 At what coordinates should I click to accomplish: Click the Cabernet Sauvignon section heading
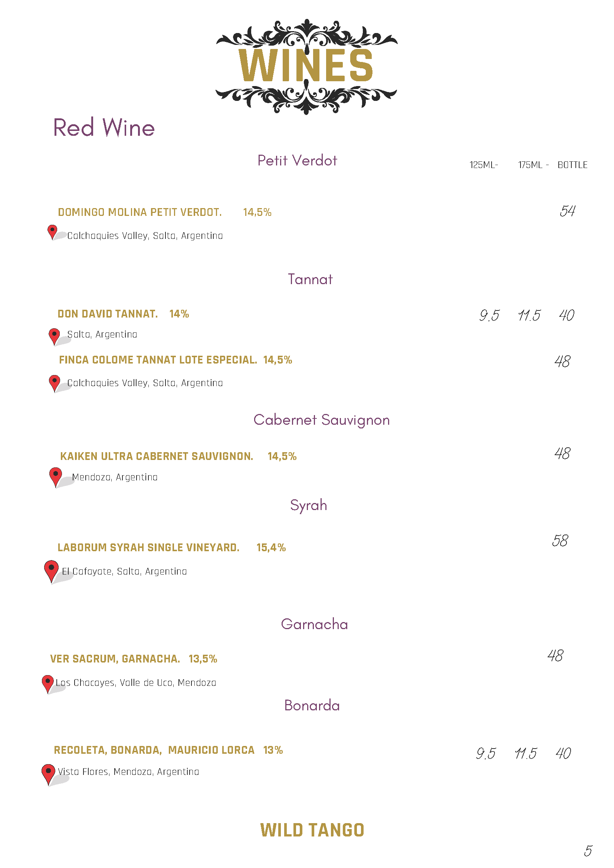click(x=321, y=420)
